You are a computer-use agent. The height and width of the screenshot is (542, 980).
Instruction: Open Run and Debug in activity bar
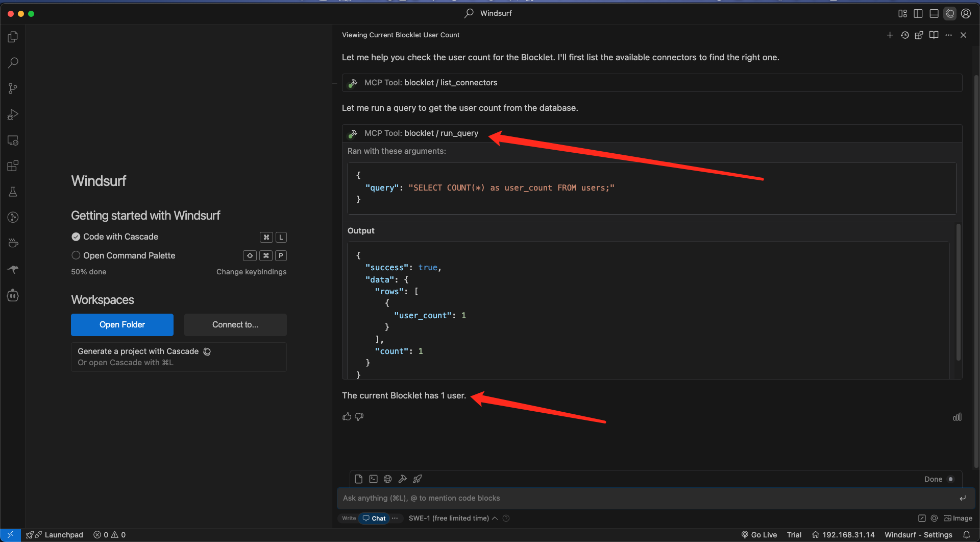13,114
